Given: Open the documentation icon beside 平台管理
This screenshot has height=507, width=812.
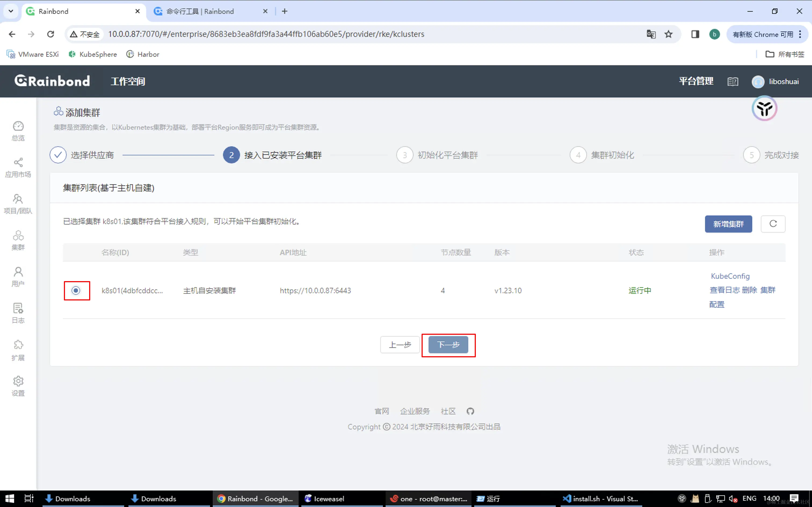Looking at the screenshot, I should [x=733, y=81].
